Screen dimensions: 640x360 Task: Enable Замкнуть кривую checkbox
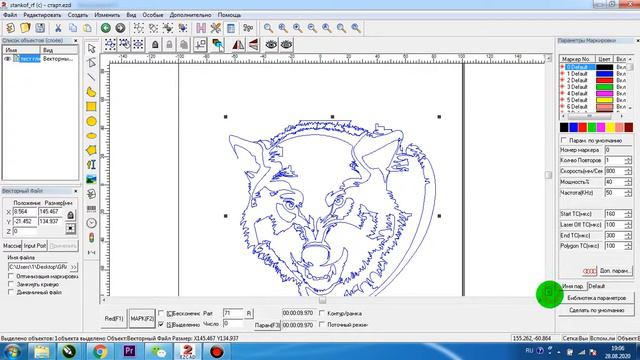(11, 284)
